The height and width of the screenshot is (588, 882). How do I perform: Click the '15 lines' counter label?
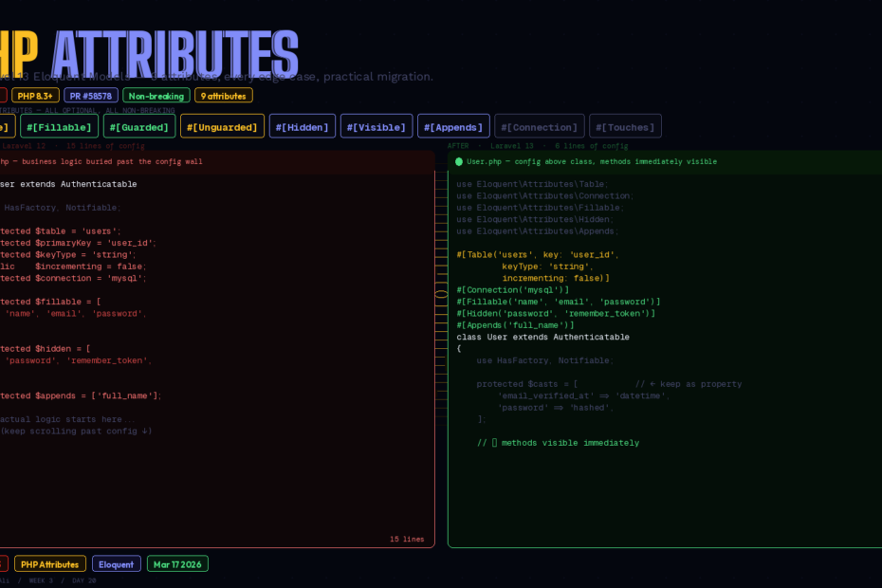click(x=407, y=539)
